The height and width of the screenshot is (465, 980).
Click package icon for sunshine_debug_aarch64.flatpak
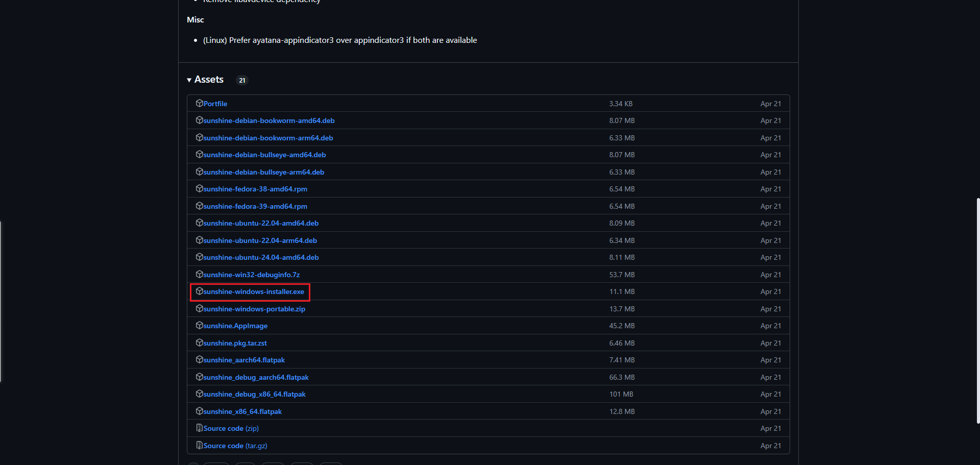200,377
